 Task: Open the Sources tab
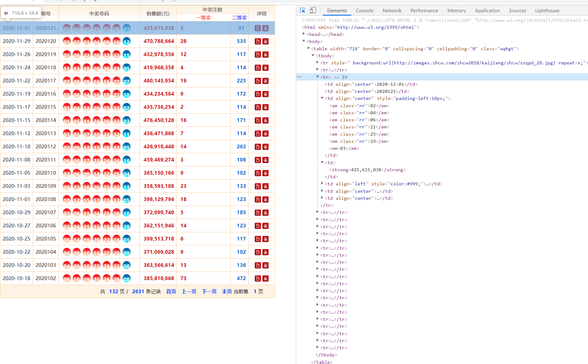pos(517,10)
